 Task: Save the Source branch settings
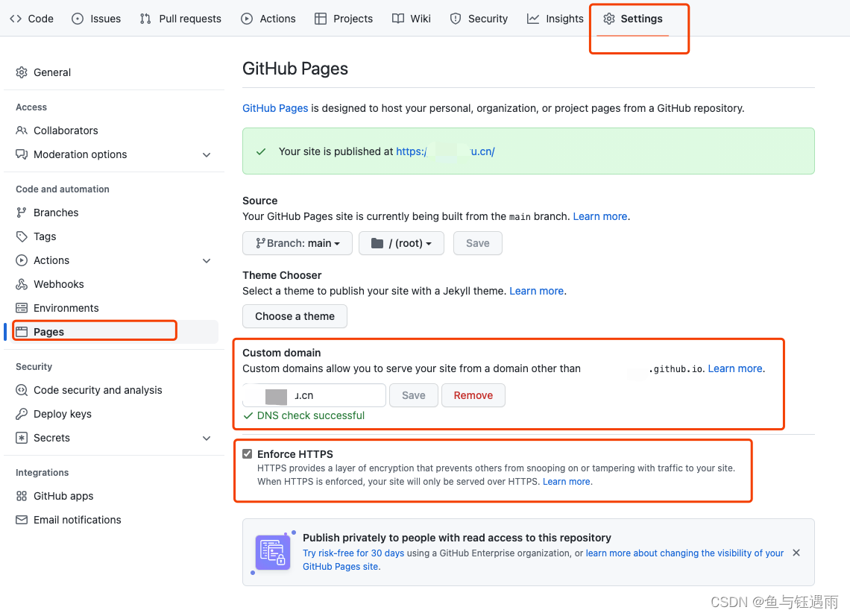478,243
